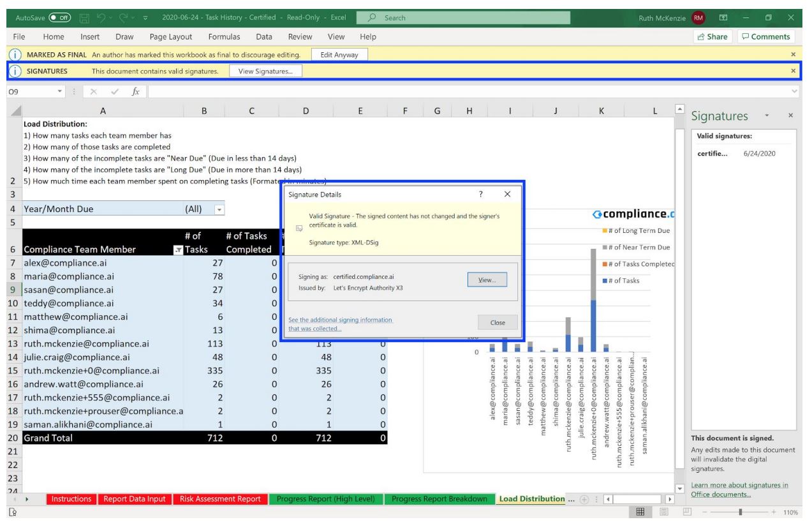Viewport: 812px width, 529px height.
Task: Click the zoom out minus button
Action: pos(705,512)
